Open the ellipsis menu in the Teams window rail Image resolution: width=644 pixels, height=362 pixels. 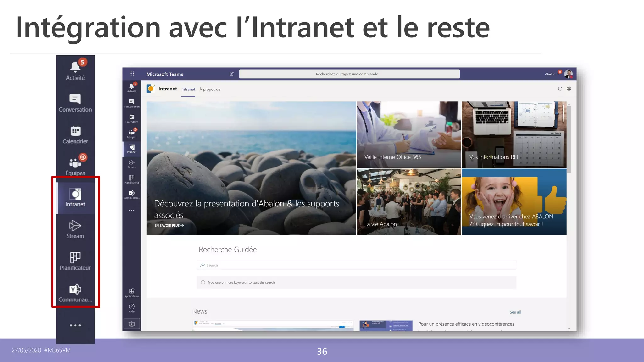(132, 210)
